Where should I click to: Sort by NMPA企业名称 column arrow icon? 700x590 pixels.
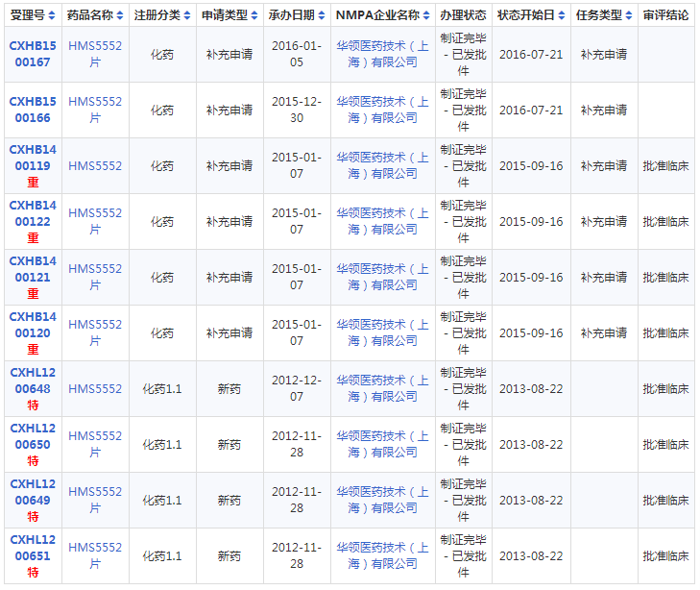(x=426, y=15)
